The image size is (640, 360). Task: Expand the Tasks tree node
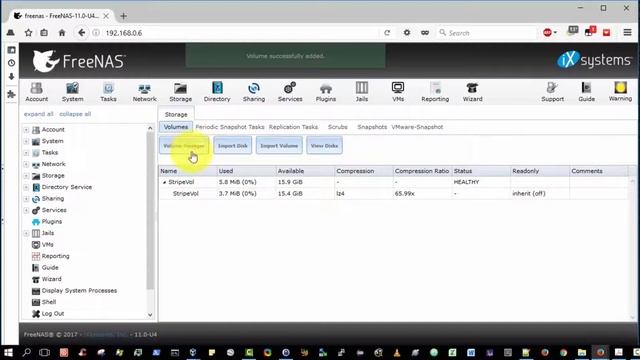coord(26,153)
